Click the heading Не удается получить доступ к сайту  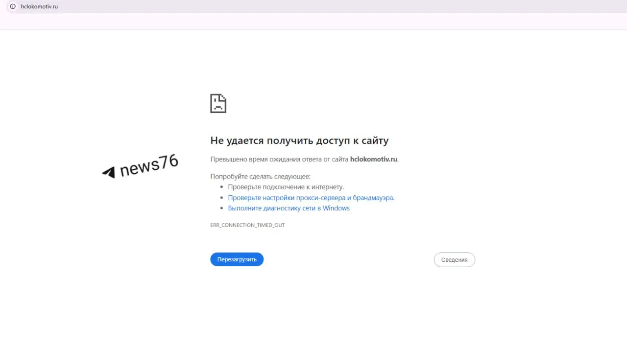click(x=299, y=140)
